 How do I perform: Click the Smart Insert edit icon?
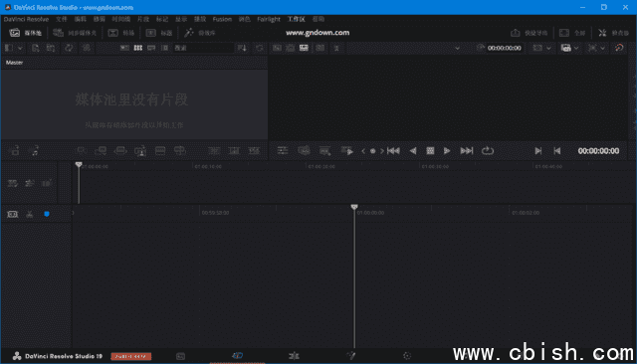click(x=81, y=151)
